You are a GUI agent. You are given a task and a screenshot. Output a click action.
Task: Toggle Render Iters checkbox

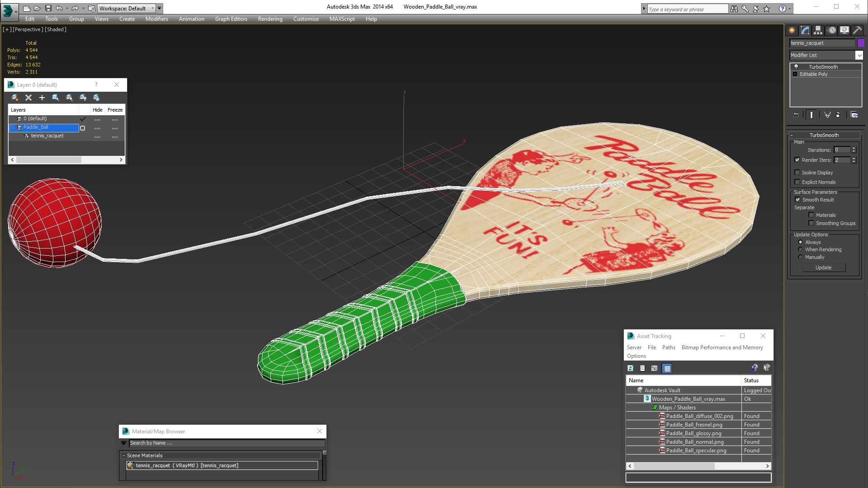point(797,160)
